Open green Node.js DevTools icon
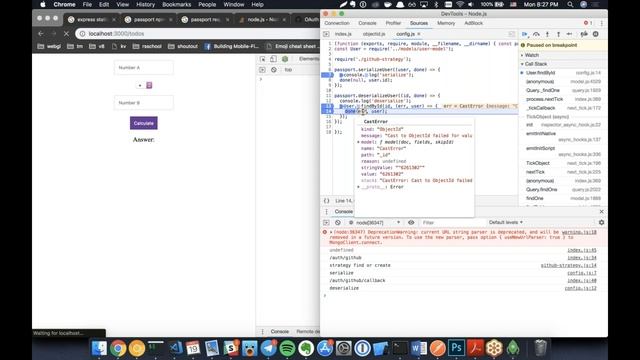640x360 pixels. (x=285, y=59)
